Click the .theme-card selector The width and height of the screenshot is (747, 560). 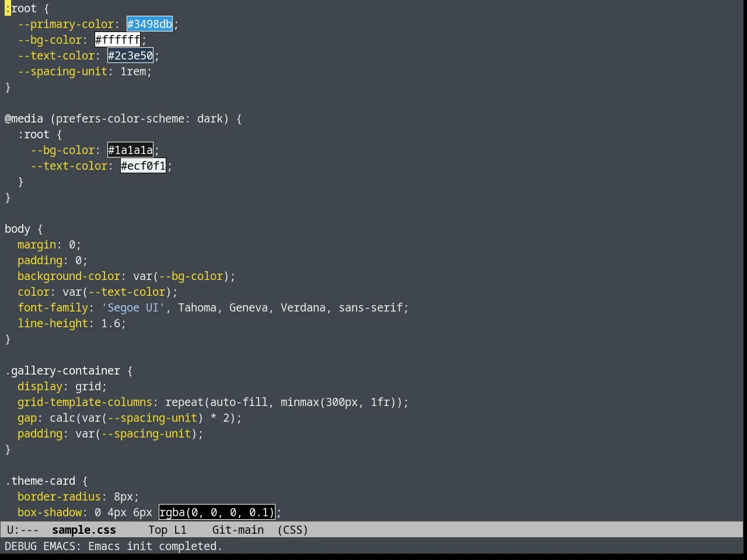[40, 481]
